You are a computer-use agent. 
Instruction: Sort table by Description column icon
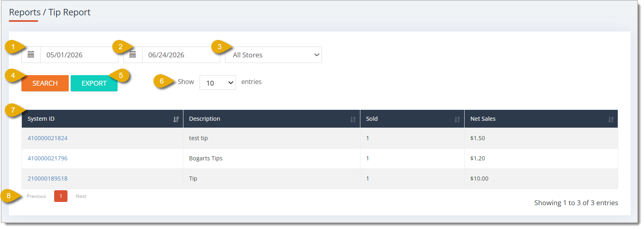click(353, 119)
